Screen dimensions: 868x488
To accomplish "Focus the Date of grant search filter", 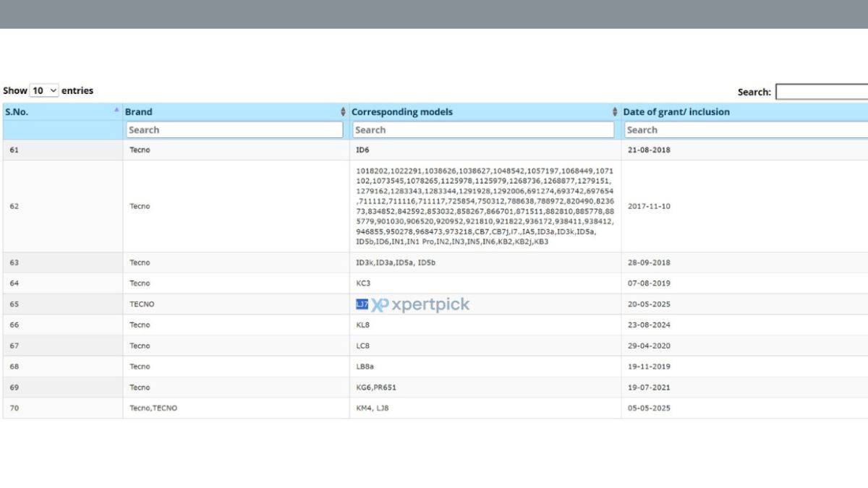I will click(x=745, y=130).
